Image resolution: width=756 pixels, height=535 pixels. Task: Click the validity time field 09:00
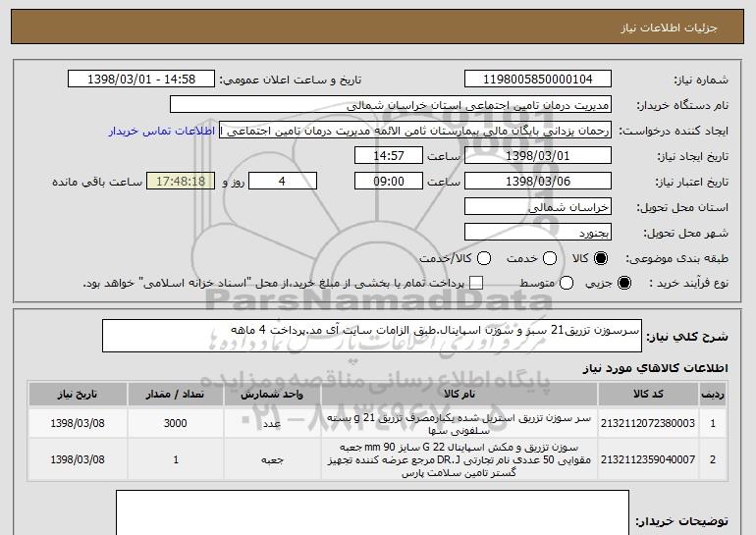tap(389, 182)
